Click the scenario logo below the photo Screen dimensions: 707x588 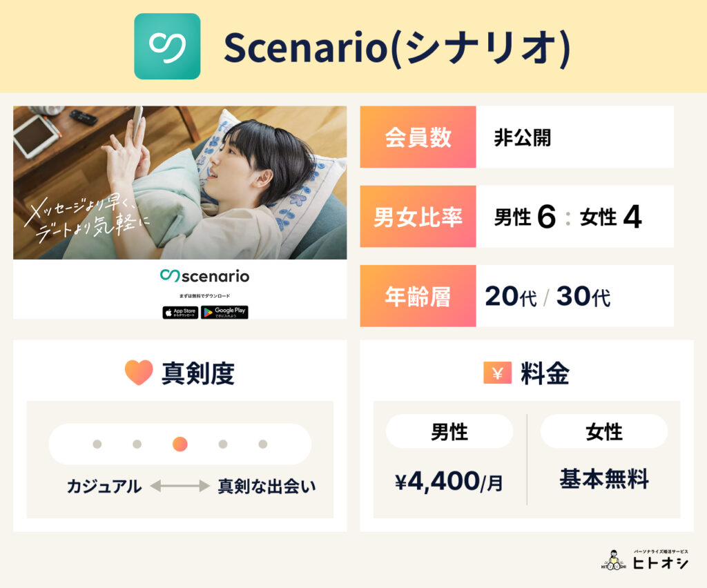pyautogui.click(x=204, y=276)
